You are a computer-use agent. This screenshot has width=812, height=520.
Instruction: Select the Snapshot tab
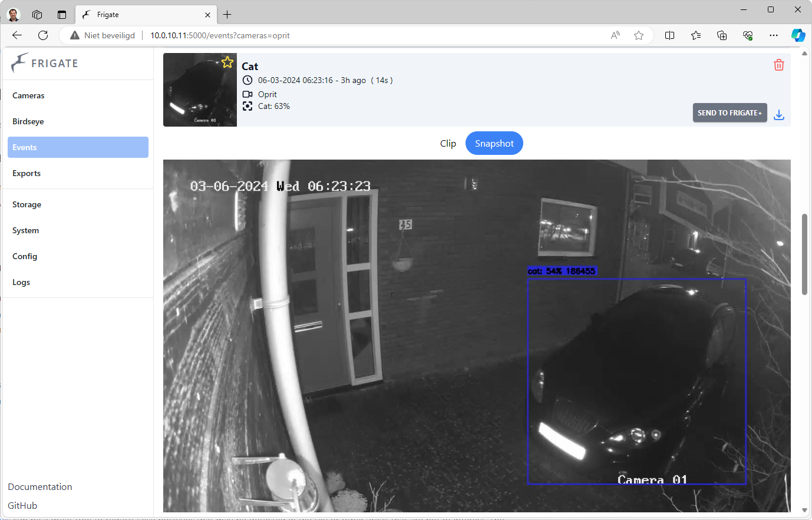coord(494,143)
